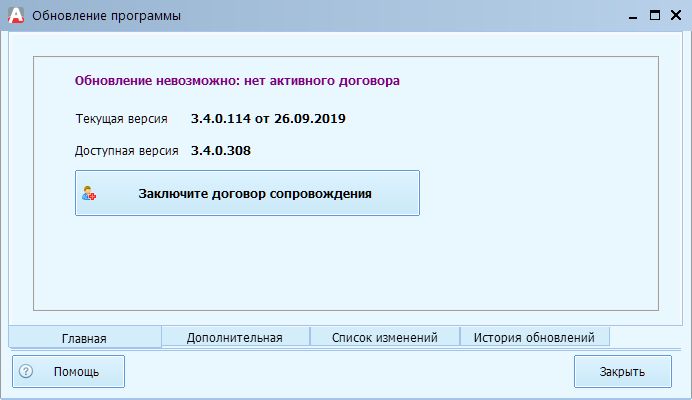Click the Текущая версия label
Viewport: 692px width, 400px height.
pyautogui.click(x=121, y=119)
